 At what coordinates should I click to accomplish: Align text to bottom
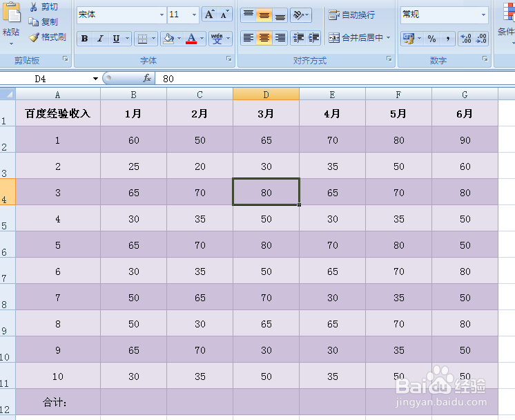point(280,15)
